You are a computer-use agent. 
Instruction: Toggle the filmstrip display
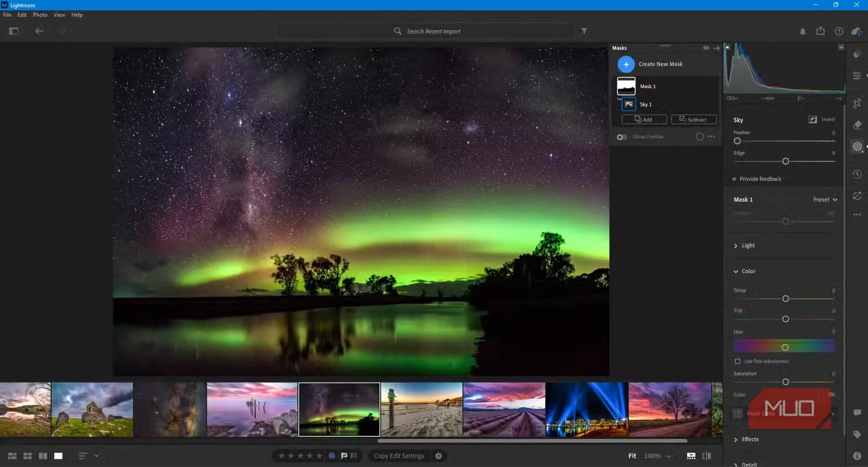(691, 456)
